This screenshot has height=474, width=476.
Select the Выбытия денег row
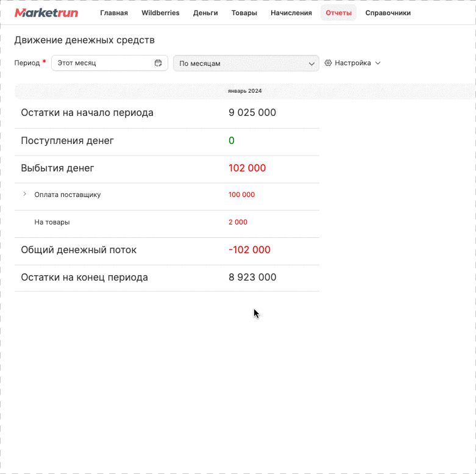click(x=167, y=168)
